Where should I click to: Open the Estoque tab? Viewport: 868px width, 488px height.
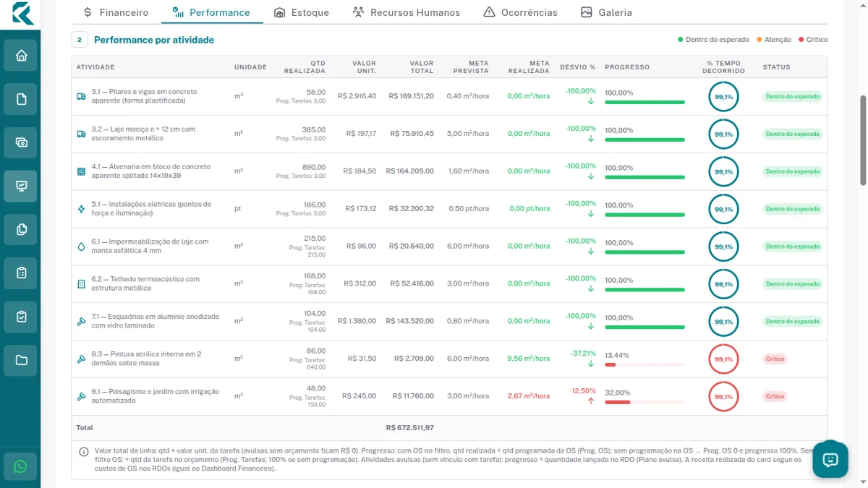(302, 12)
